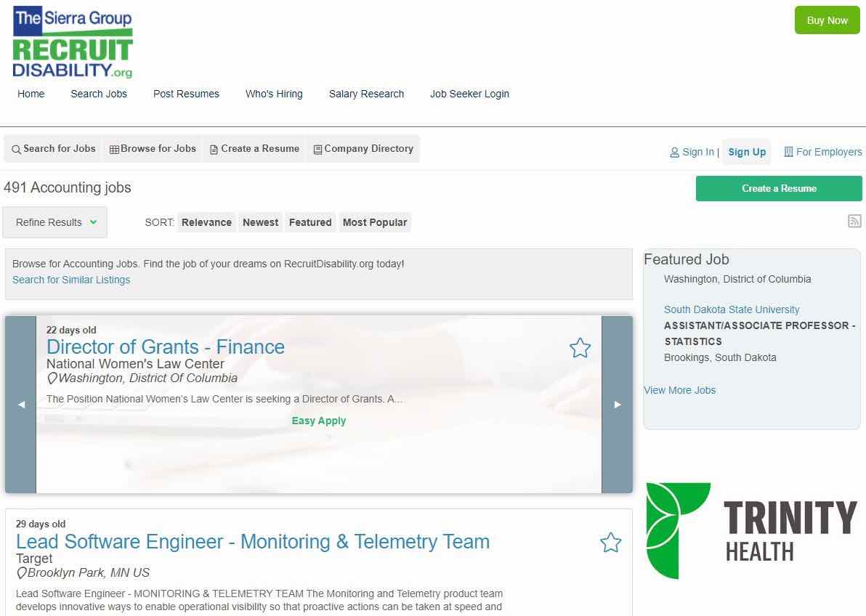Open South Dakota State University link
The width and height of the screenshot is (866, 616).
click(732, 310)
